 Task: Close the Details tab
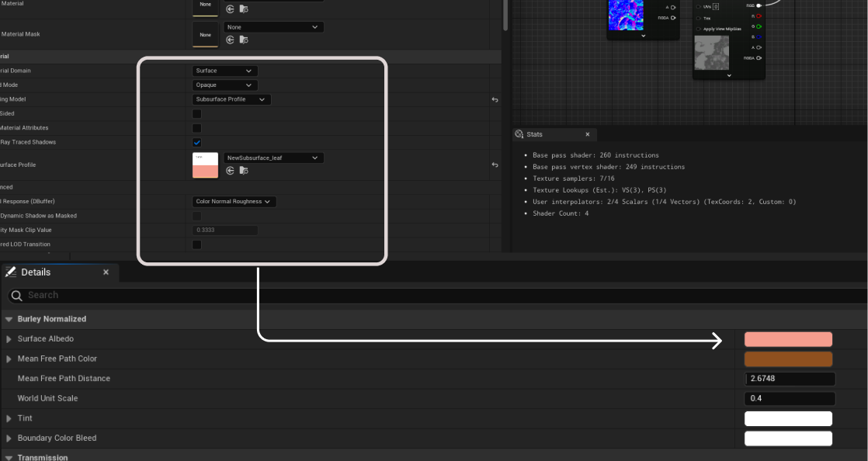point(106,272)
